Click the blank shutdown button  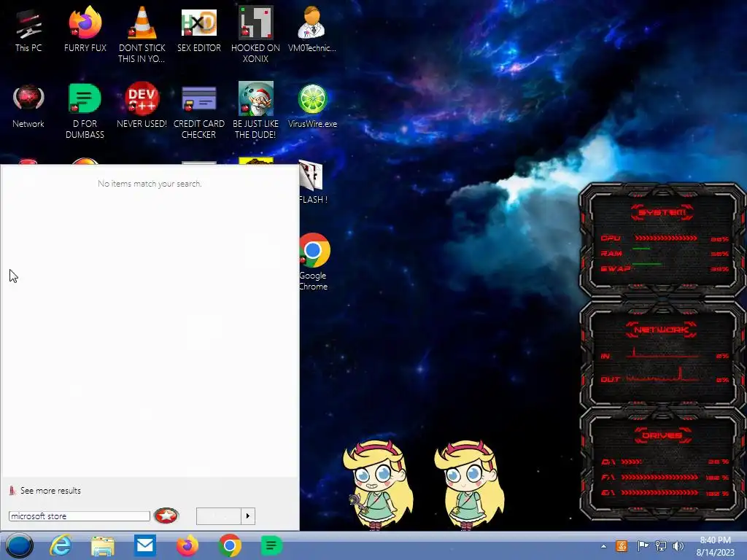click(219, 516)
